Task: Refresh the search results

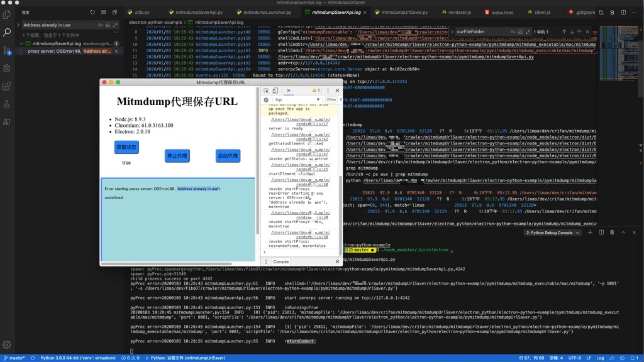Action: [93, 12]
